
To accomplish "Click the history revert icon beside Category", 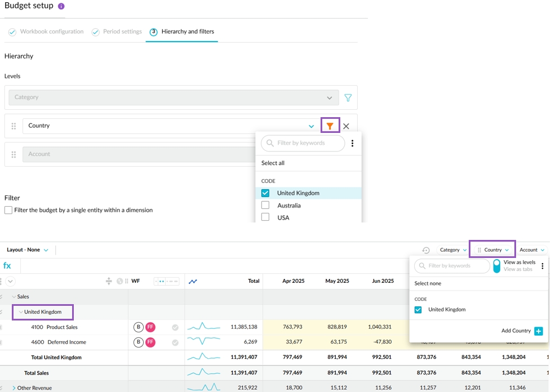I will pos(426,250).
